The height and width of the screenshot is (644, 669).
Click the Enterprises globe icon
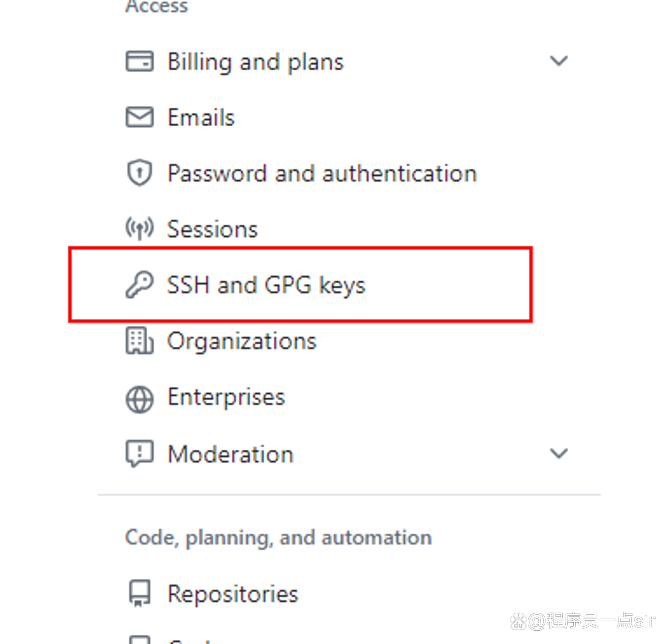[139, 399]
